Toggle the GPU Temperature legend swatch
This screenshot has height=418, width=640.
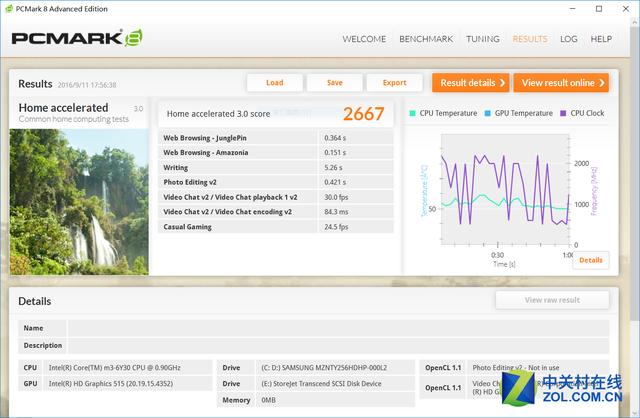pyautogui.click(x=487, y=113)
